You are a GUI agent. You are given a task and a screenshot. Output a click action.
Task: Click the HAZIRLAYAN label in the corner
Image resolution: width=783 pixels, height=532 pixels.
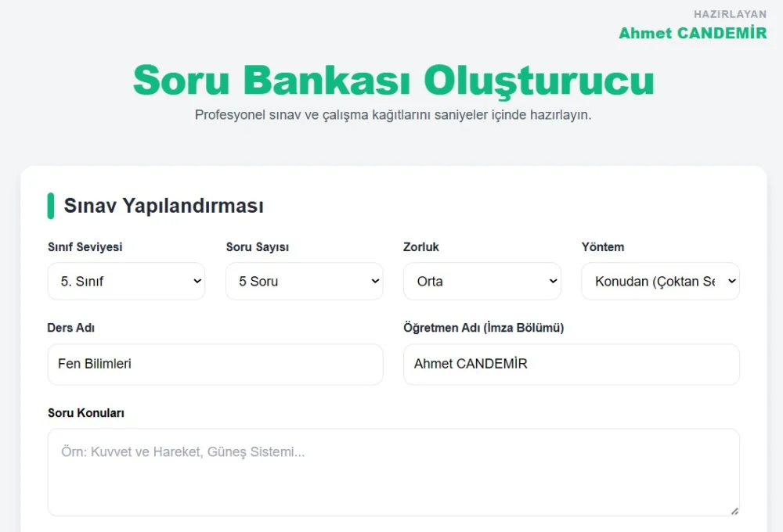pyautogui.click(x=730, y=13)
